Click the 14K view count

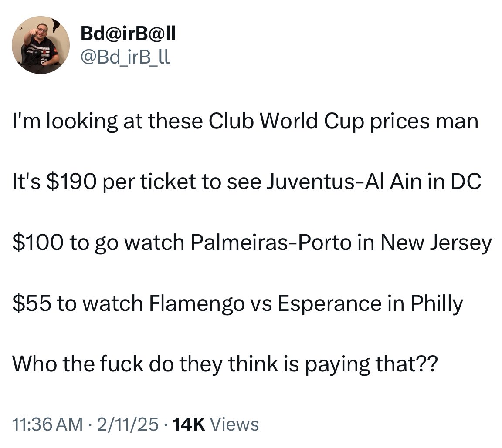[189, 424]
